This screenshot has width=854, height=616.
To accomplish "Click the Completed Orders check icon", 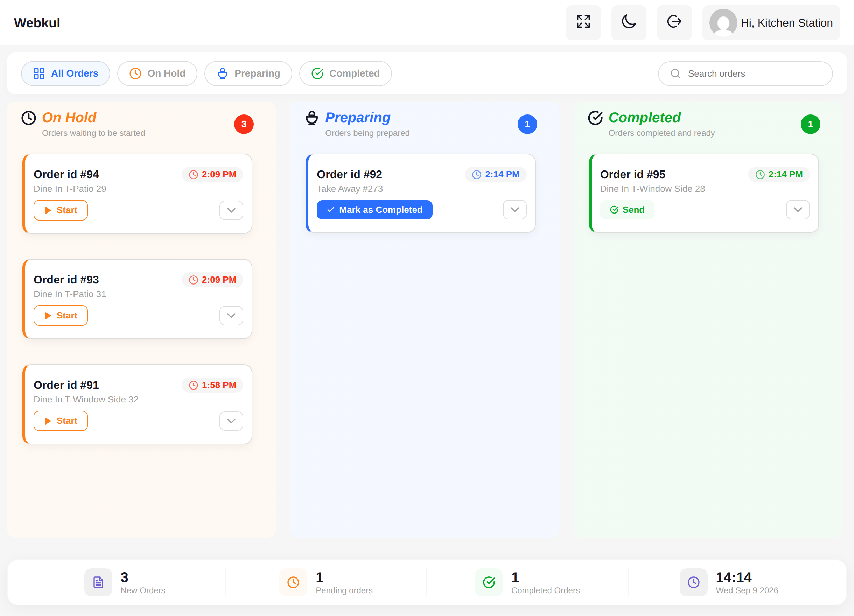I will [489, 582].
